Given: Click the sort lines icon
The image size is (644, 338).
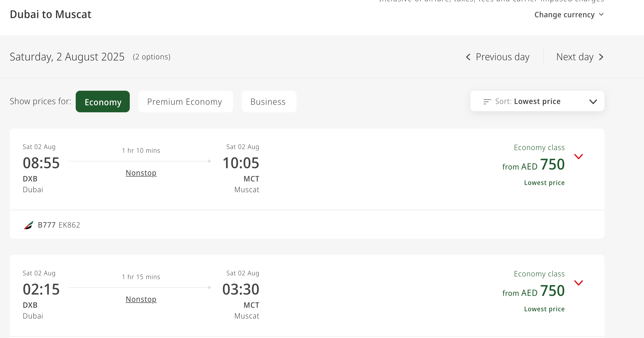Looking at the screenshot, I should click(487, 102).
